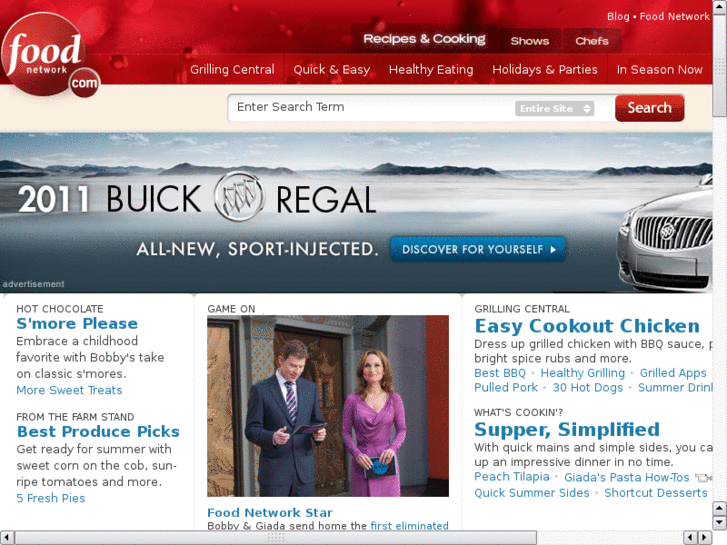Follow the 5 Fresh Pies link
Viewport: 727px width, 545px height.
click(x=51, y=498)
